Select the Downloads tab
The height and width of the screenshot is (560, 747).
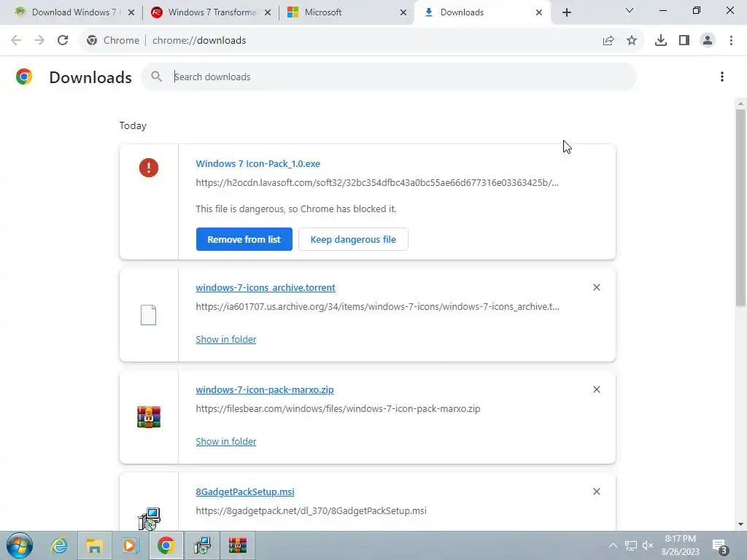tap(462, 12)
